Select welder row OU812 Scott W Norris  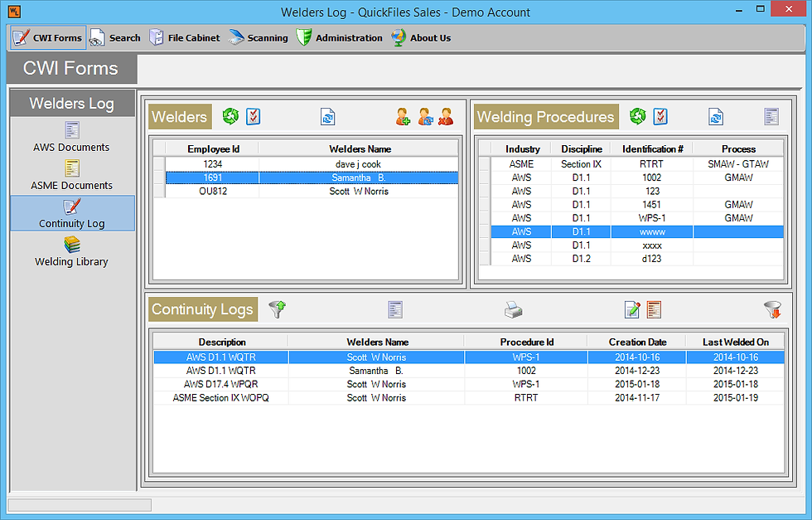pyautogui.click(x=312, y=191)
